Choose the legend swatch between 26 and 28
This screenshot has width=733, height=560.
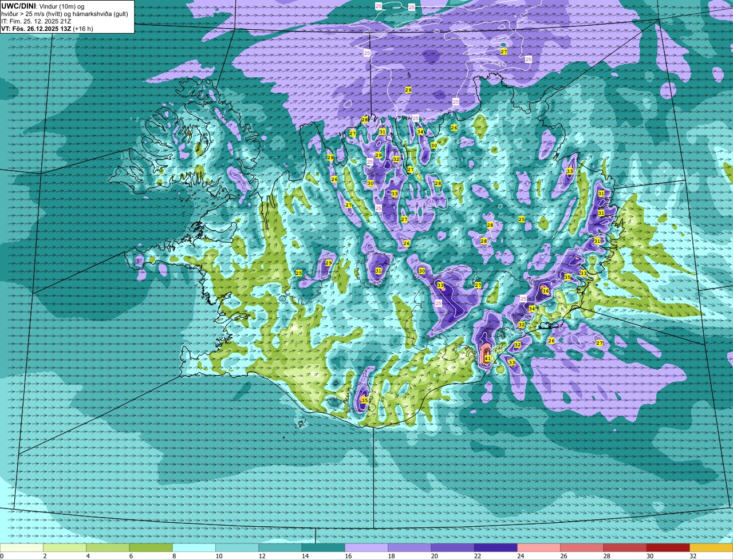(582, 548)
